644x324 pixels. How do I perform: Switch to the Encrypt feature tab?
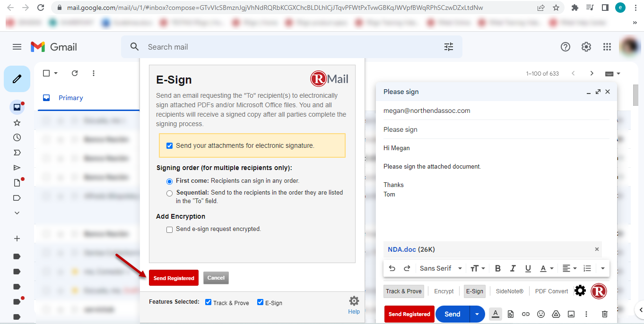[444, 291]
